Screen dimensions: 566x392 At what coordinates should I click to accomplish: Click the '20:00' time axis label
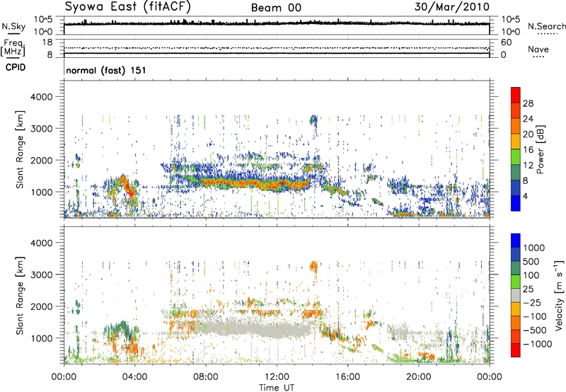click(x=419, y=377)
